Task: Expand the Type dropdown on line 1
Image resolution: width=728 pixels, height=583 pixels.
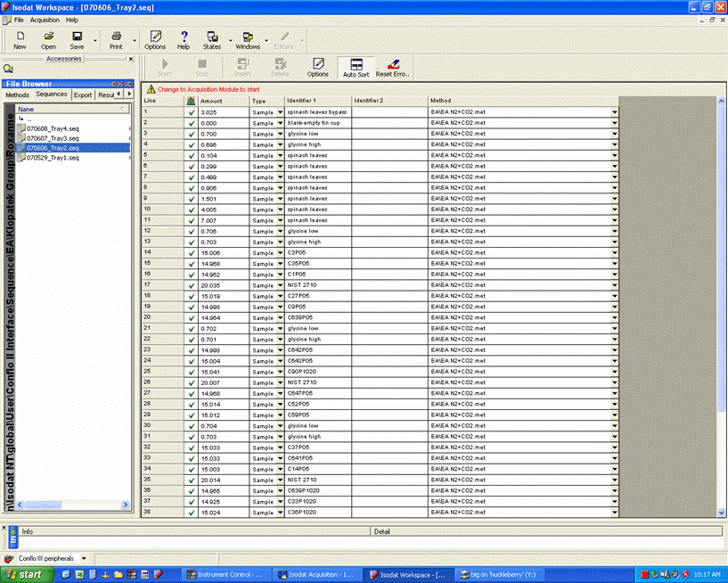Action: (x=280, y=112)
